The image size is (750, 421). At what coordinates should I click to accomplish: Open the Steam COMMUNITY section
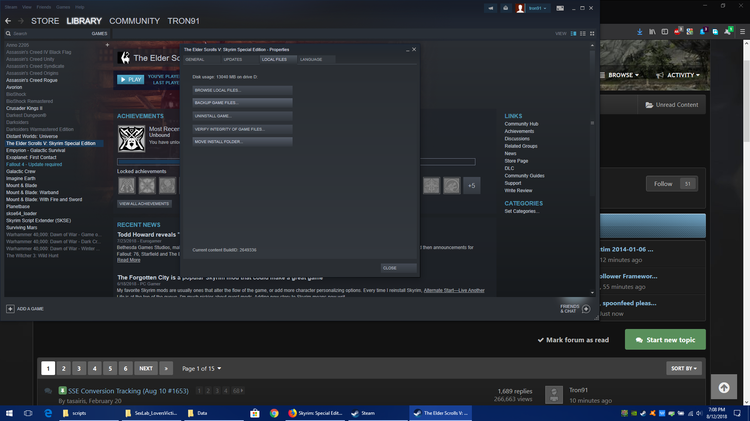[x=134, y=21]
